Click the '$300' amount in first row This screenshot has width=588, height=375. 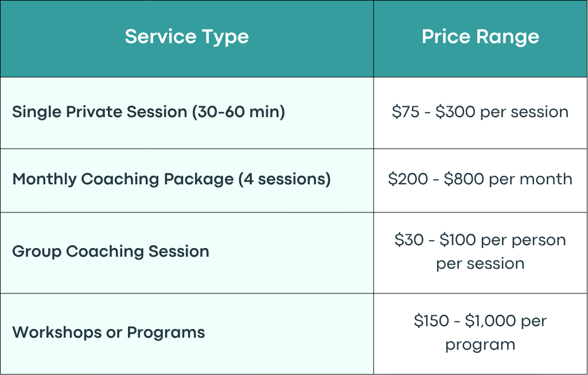point(455,112)
